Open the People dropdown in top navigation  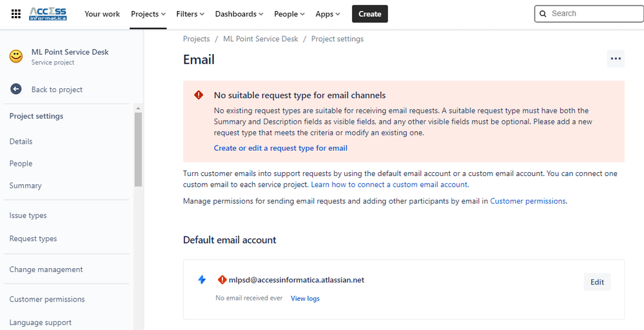[289, 14]
